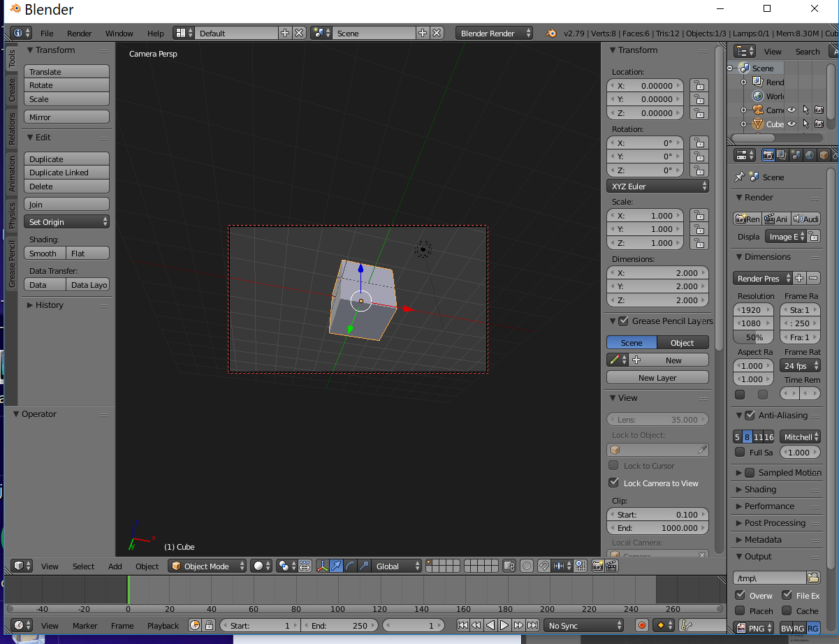Open the XYZ Euler rotation mode dropdown
Viewport: 839px width, 644px height.
(657, 186)
